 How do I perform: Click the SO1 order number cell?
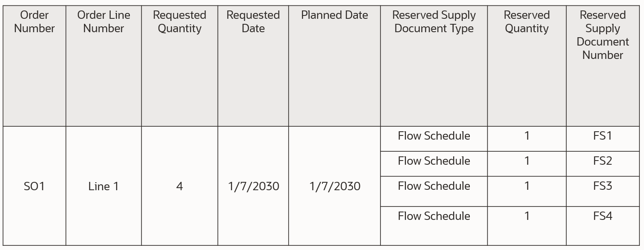(x=34, y=186)
